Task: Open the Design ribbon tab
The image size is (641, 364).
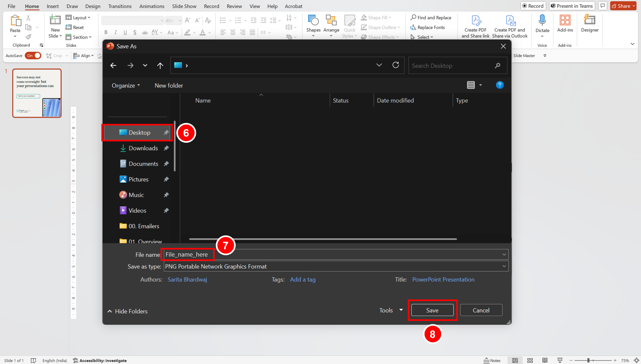Action: tap(93, 6)
